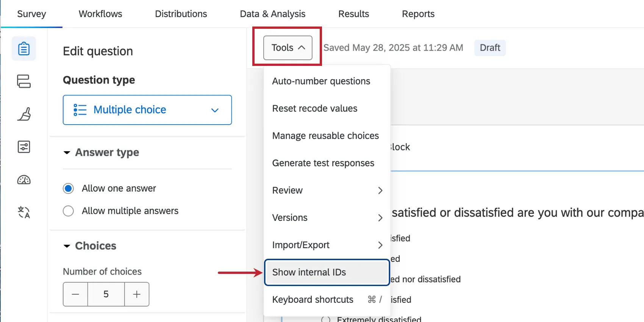Decrease number of choices with minus
Screen dimensions: 644x322
tap(75, 294)
